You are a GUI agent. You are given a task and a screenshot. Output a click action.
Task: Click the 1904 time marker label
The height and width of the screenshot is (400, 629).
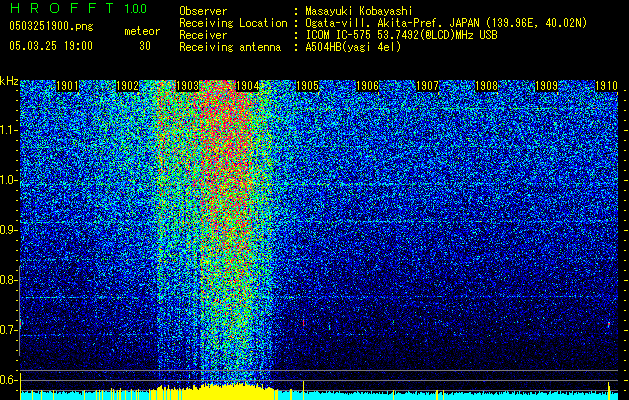pos(248,86)
